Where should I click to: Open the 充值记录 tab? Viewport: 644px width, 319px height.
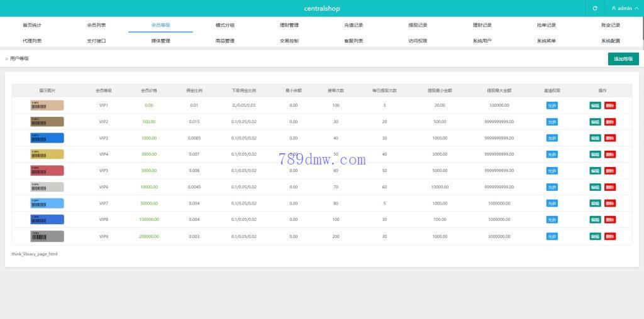[353, 25]
